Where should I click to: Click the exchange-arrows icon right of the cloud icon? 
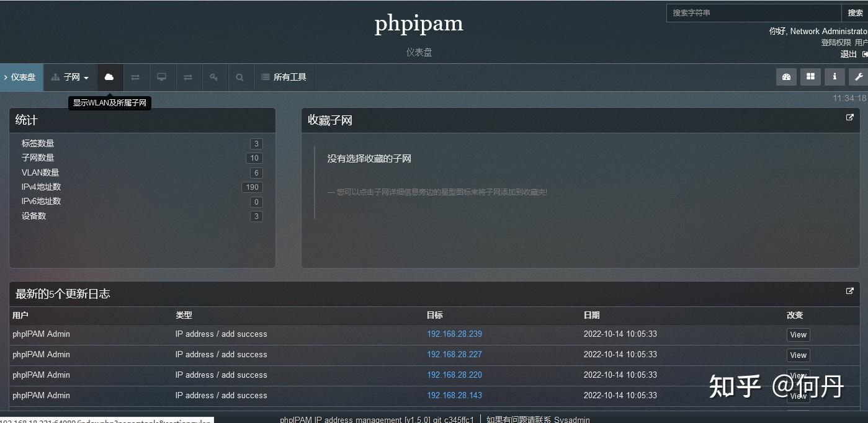pos(135,77)
